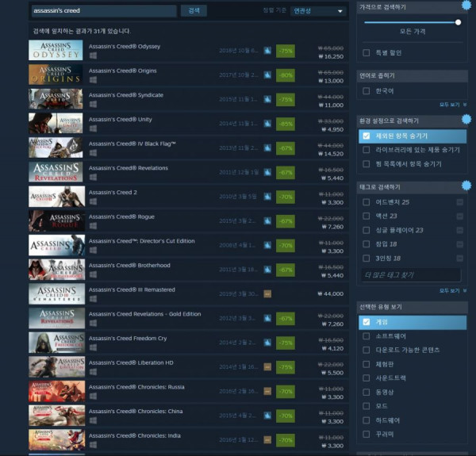The image size is (476, 456).
Task: Click the review score icon for Assassin's Creed Unity
Action: tap(267, 124)
